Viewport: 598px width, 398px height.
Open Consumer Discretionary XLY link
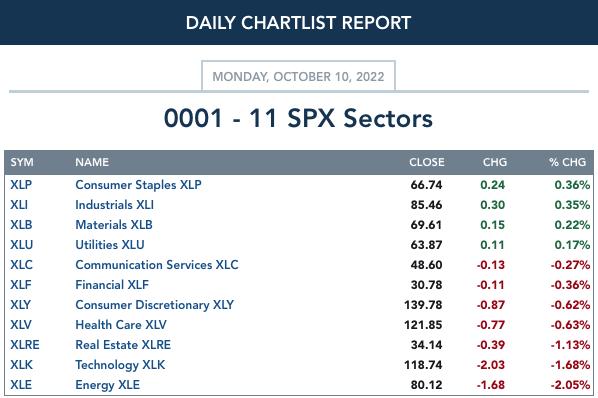tap(154, 305)
